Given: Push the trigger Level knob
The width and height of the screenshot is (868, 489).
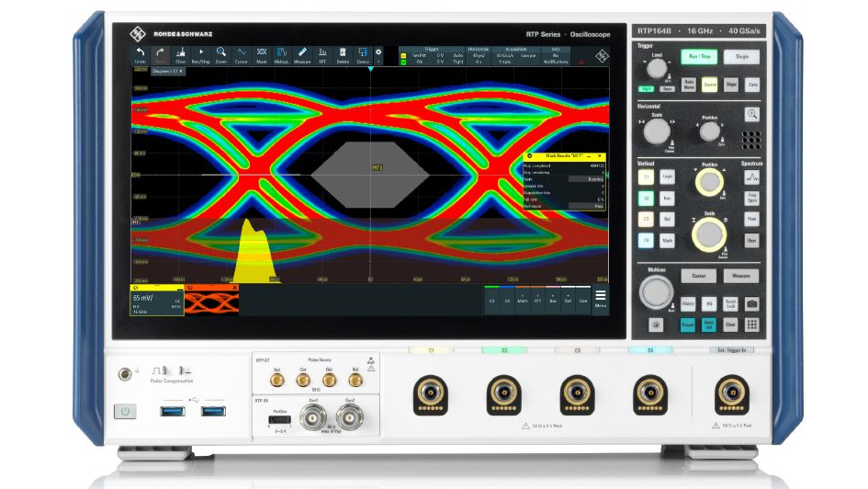Looking at the screenshot, I should click(x=657, y=69).
